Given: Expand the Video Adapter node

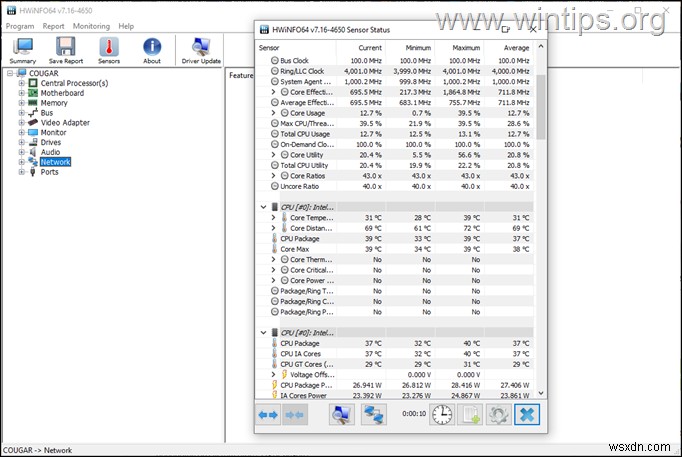Looking at the screenshot, I should point(21,123).
